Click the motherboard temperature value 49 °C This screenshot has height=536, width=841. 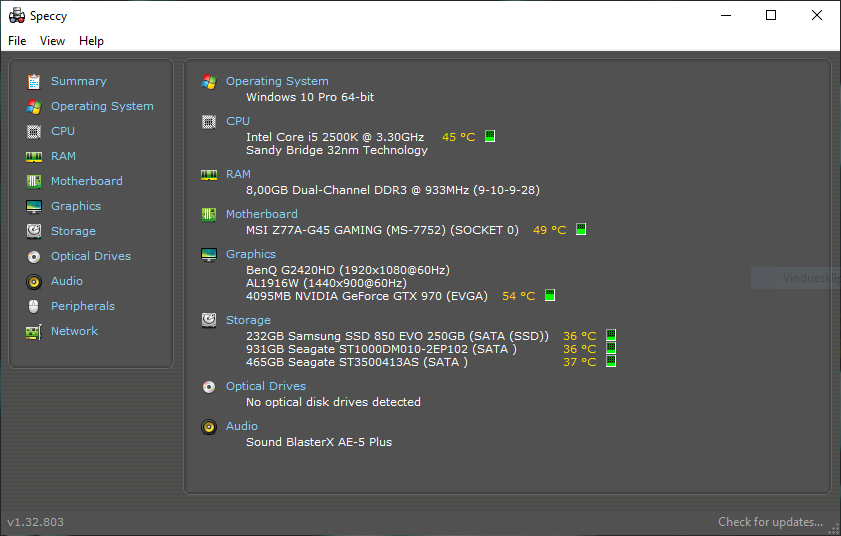pyautogui.click(x=550, y=230)
